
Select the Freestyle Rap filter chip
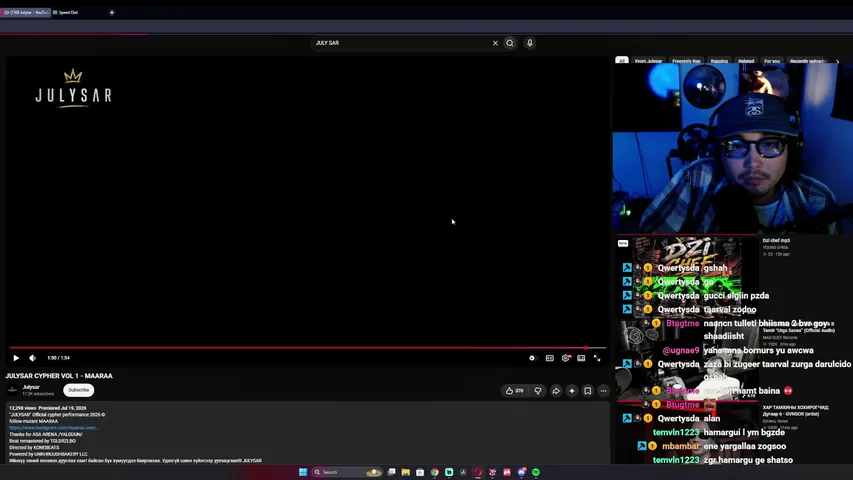tap(686, 60)
